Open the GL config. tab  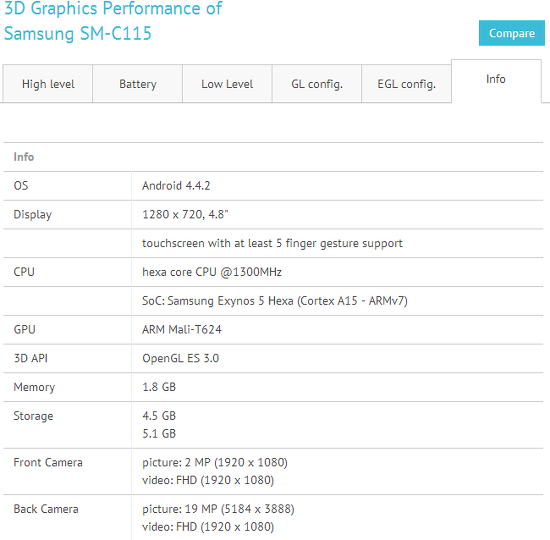(x=317, y=84)
